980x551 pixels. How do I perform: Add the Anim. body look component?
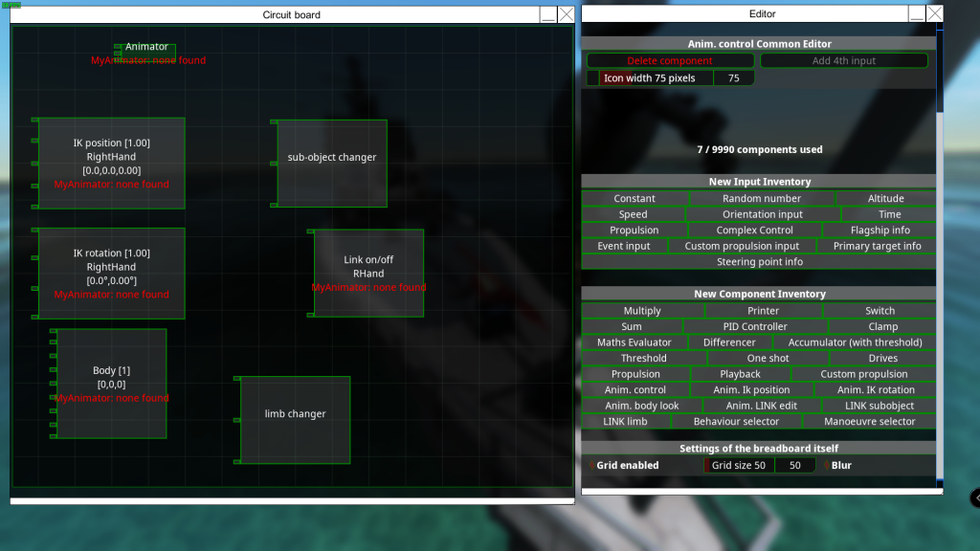click(x=641, y=406)
